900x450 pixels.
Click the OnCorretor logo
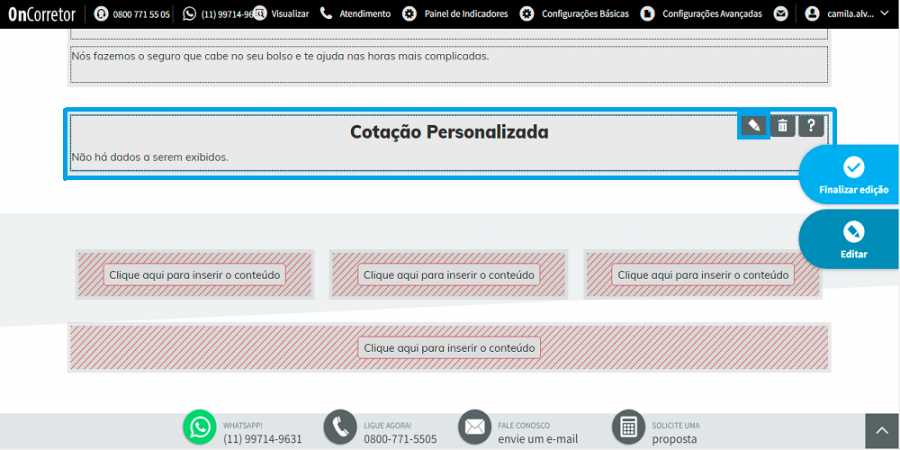[43, 14]
